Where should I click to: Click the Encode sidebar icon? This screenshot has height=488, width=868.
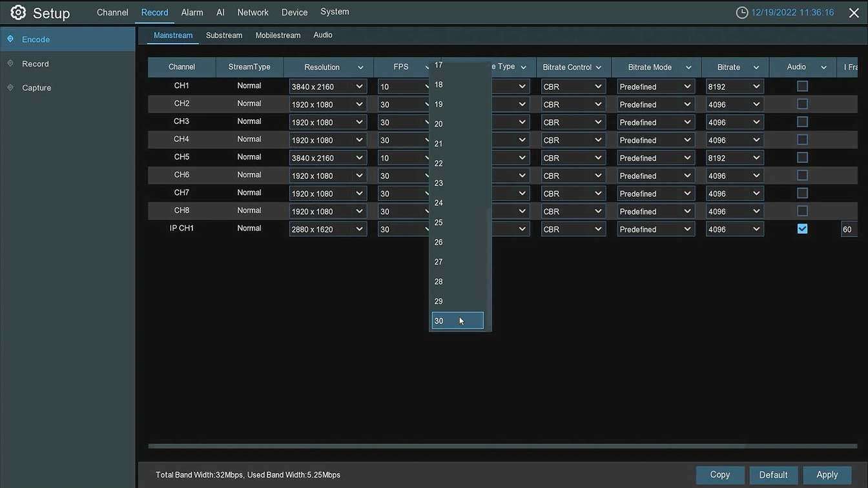[10, 39]
